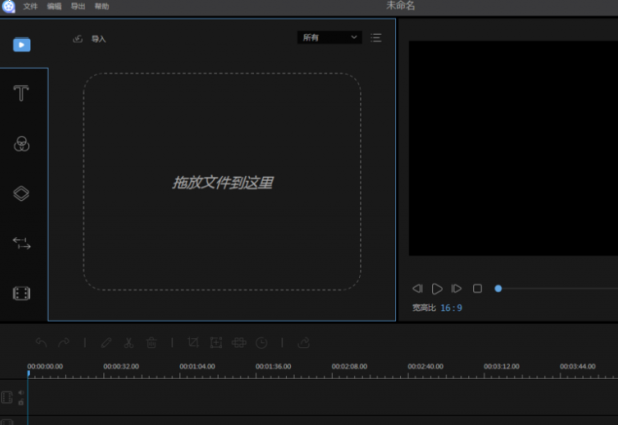Open the 帮助 menu
618x425 pixels.
coord(102,6)
